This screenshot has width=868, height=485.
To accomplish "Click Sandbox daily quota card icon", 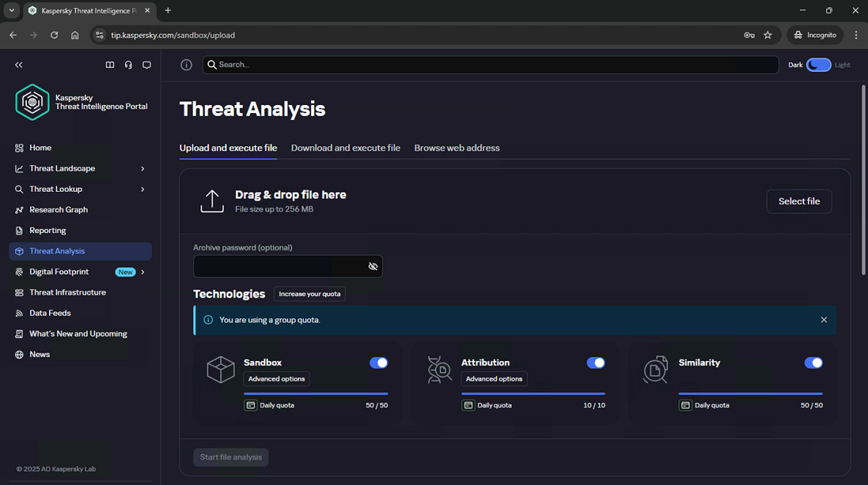I will click(250, 405).
